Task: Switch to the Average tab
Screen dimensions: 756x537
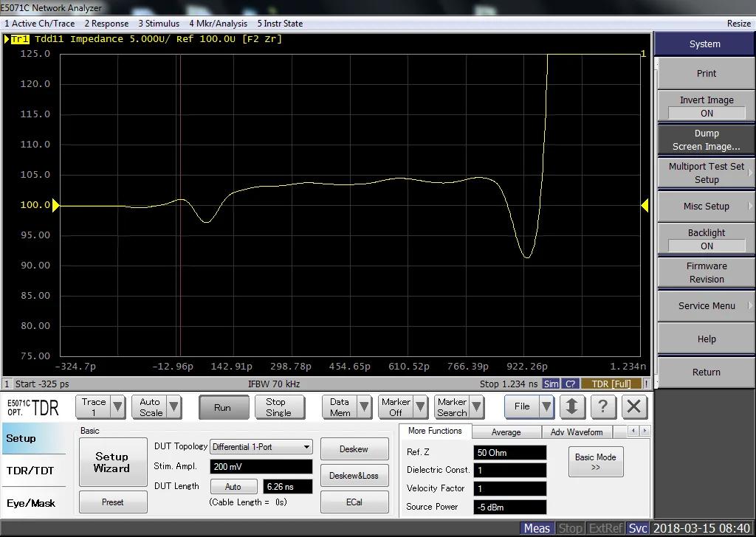Action: pyautogui.click(x=506, y=432)
